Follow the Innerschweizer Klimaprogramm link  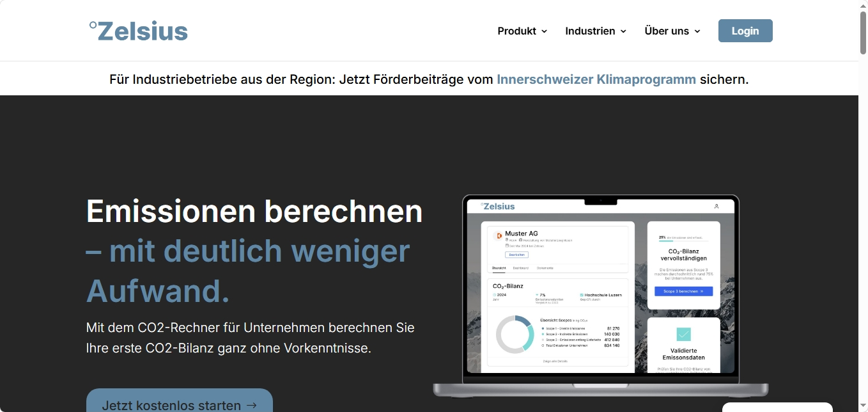[x=596, y=79]
